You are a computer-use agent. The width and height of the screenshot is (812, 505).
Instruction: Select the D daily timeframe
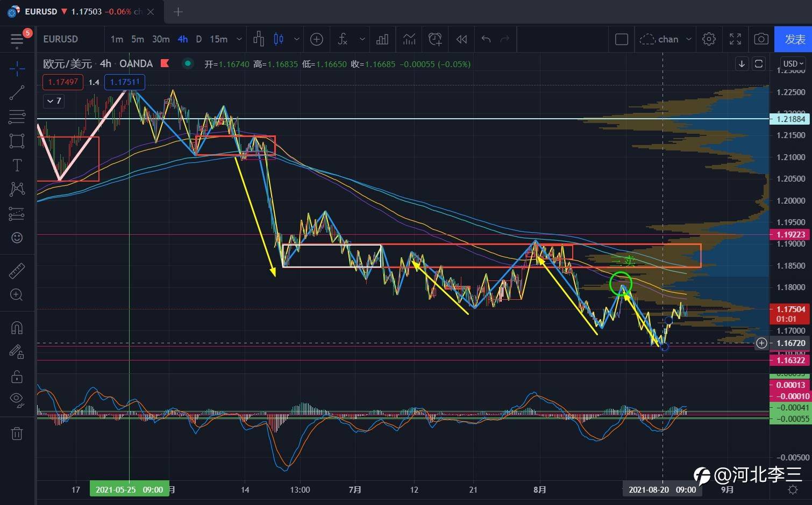coord(198,39)
